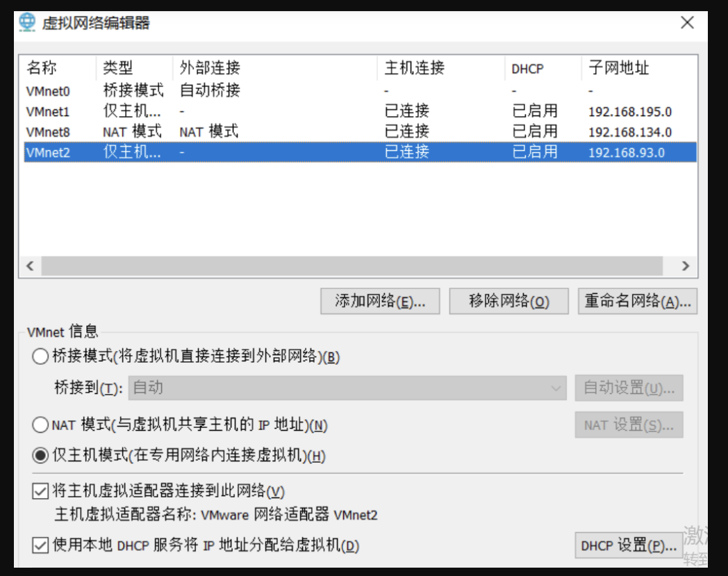
Task: Click the 添加网络(E)... button
Action: 380,302
